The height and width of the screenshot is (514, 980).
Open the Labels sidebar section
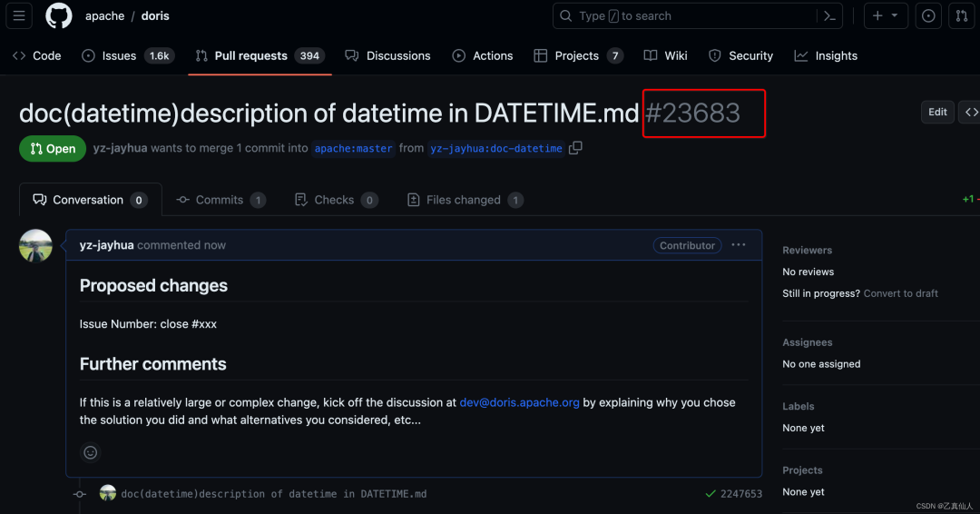pyautogui.click(x=799, y=407)
